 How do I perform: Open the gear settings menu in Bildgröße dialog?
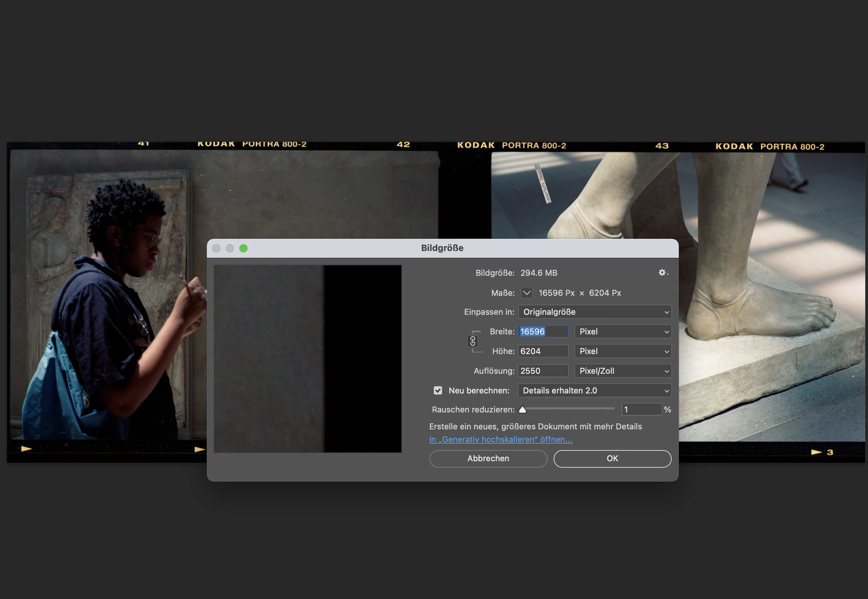pos(663,273)
